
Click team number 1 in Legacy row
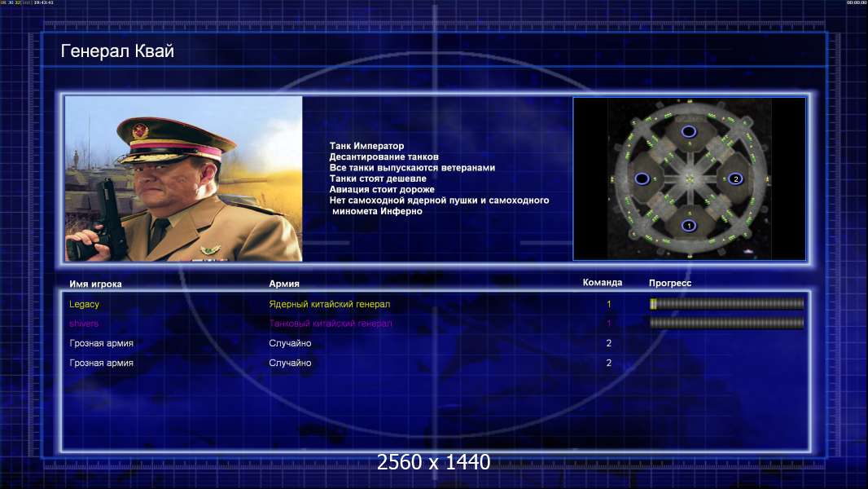pyautogui.click(x=609, y=304)
